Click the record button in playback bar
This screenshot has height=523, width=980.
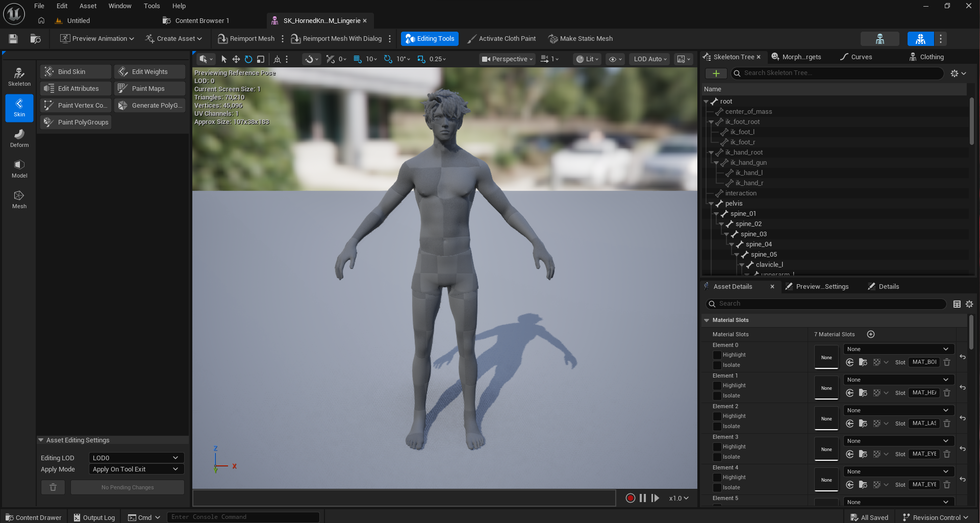pos(630,498)
